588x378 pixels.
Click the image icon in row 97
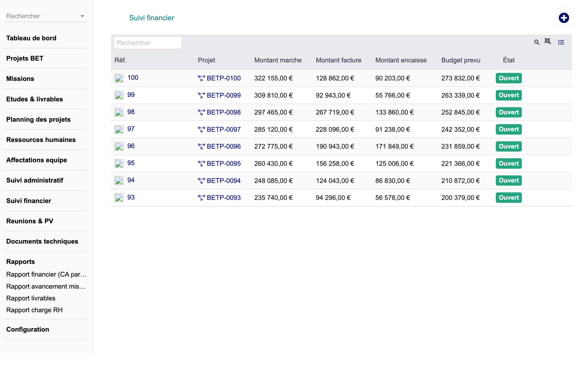click(x=119, y=129)
